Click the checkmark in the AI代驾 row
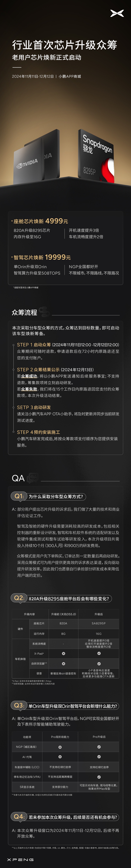 [x=99, y=757]
